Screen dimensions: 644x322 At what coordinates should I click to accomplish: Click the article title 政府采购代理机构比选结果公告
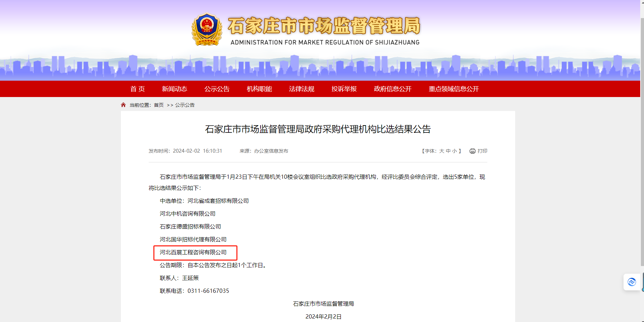coord(318,129)
